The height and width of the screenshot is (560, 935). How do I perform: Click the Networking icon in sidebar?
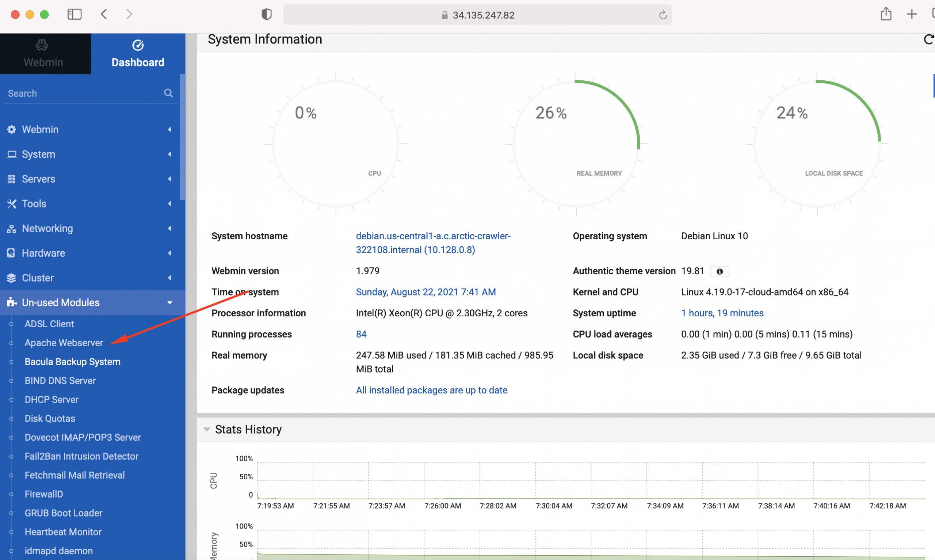(12, 229)
